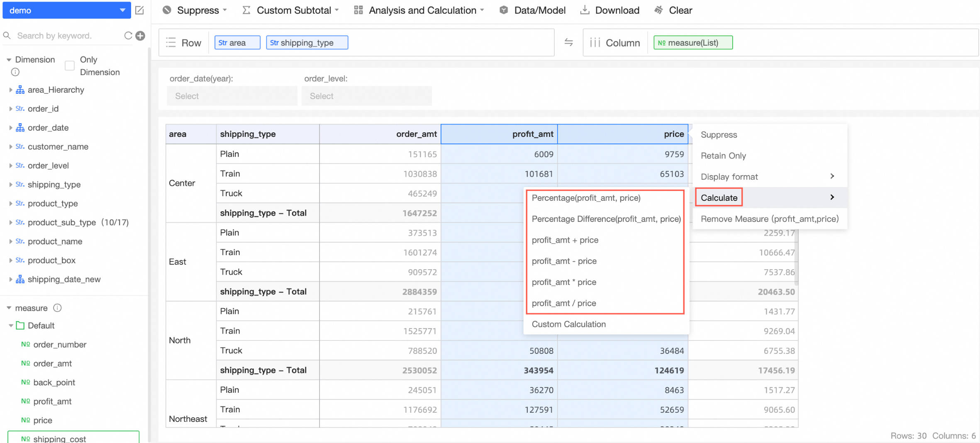Click the edit icon beside demo dropdown

[x=140, y=10]
